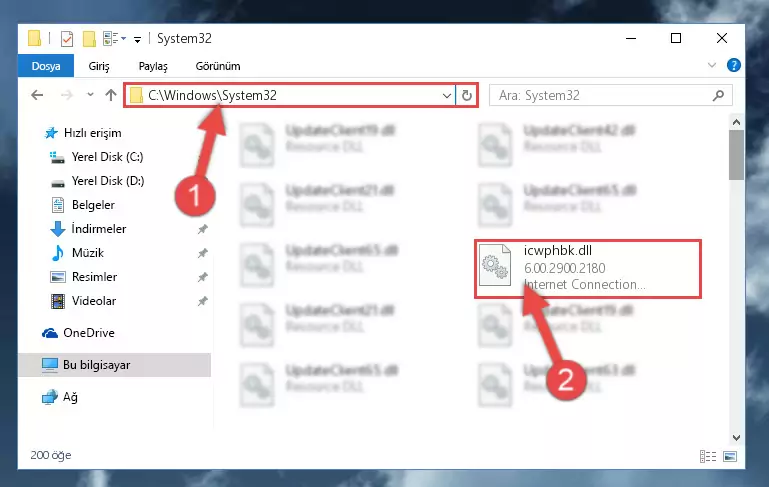Open Properties from quick access toolbar
This screenshot has height=487, width=769.
point(67,39)
